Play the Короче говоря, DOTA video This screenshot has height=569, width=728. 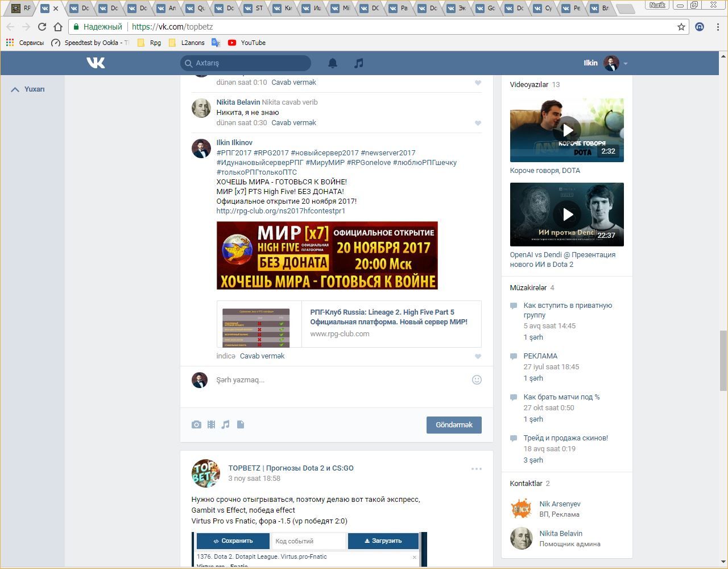coord(566,130)
